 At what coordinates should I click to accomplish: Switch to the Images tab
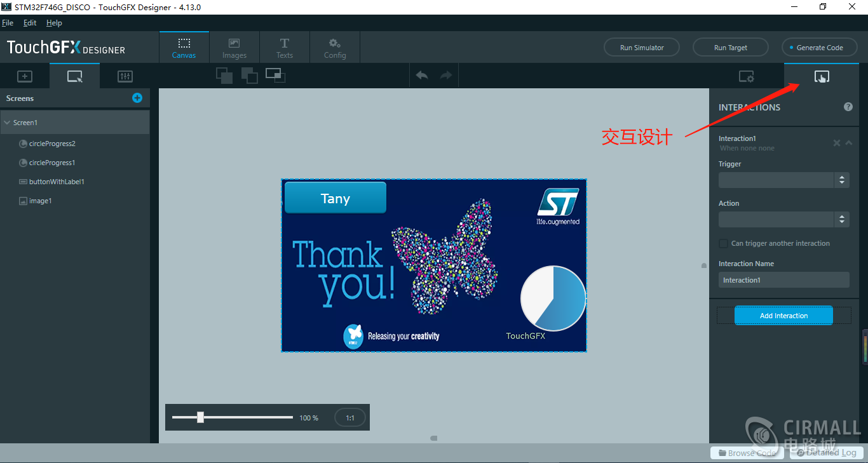pos(234,48)
